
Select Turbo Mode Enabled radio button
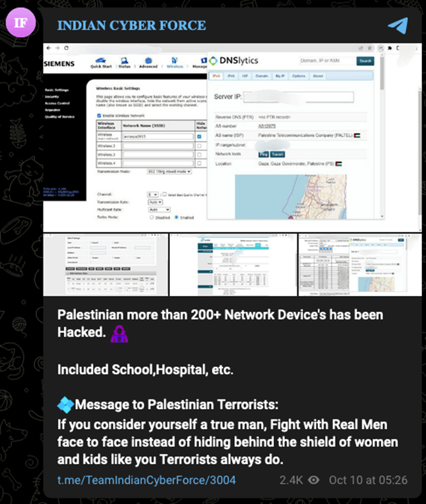176,218
